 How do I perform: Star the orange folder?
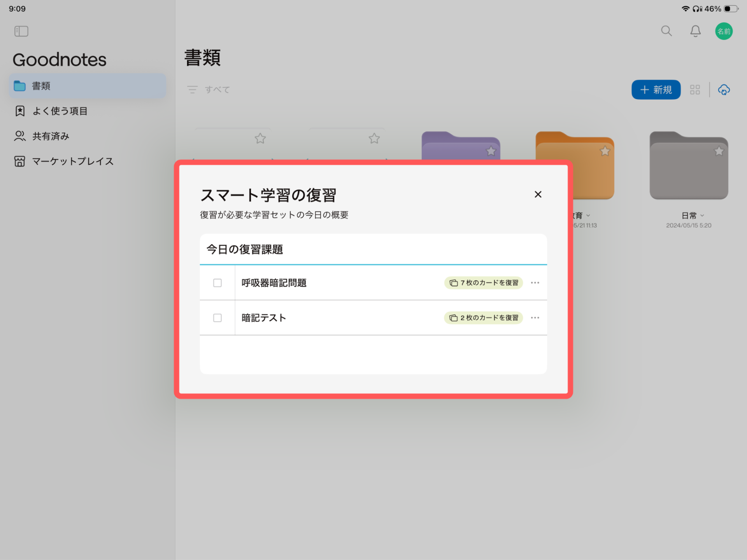[605, 151]
